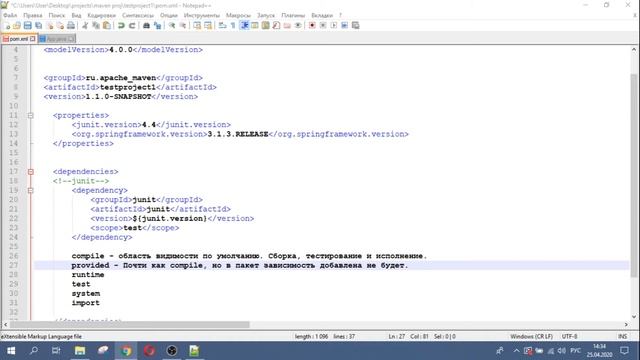Click the UTF-8 encoding status field
Image resolution: width=640 pixels, height=360 pixels.
pyautogui.click(x=569, y=336)
